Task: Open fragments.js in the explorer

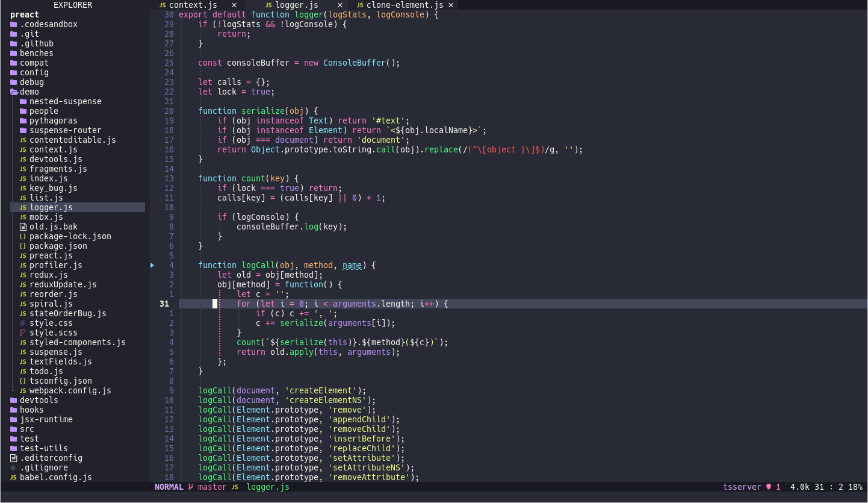Action: [x=58, y=169]
